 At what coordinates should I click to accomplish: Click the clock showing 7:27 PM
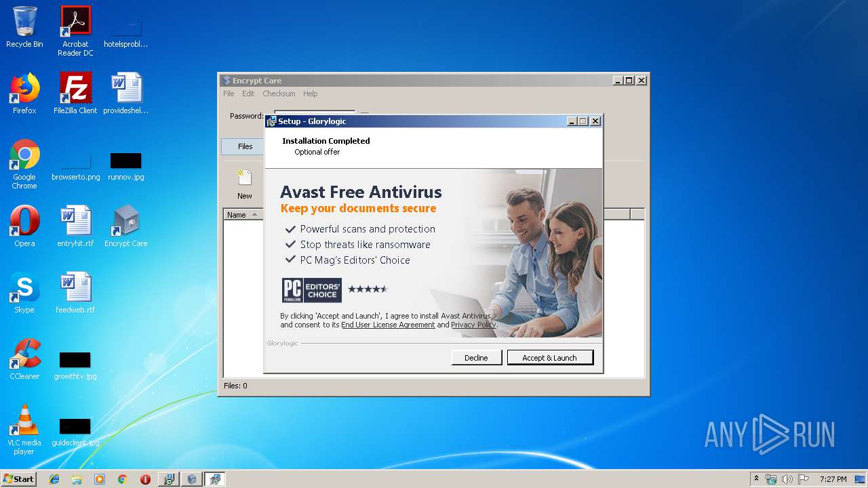(833, 479)
